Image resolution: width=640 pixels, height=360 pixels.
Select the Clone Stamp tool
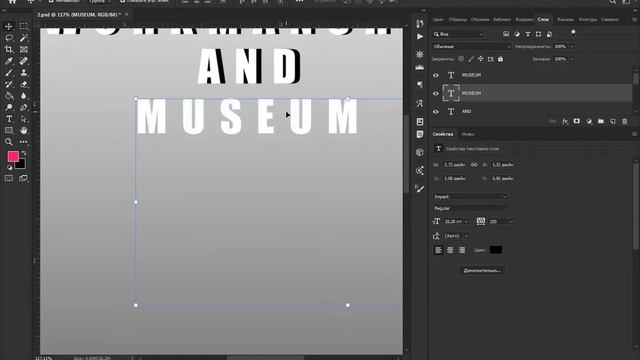24,73
